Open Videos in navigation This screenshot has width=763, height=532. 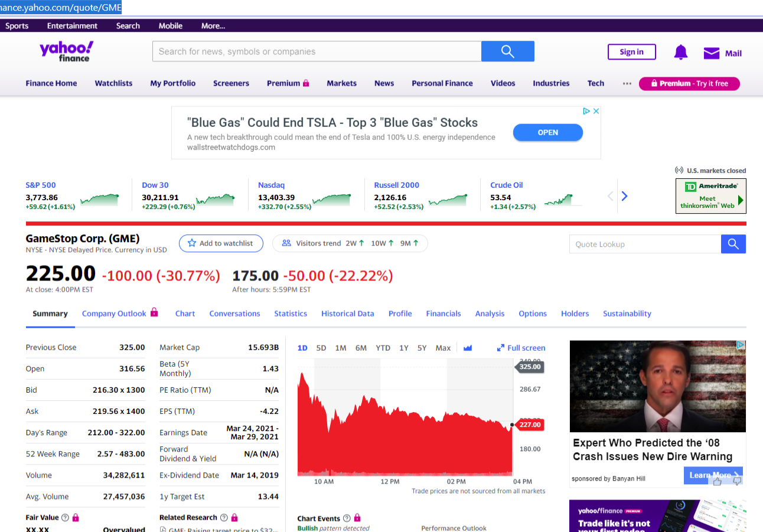(x=503, y=83)
